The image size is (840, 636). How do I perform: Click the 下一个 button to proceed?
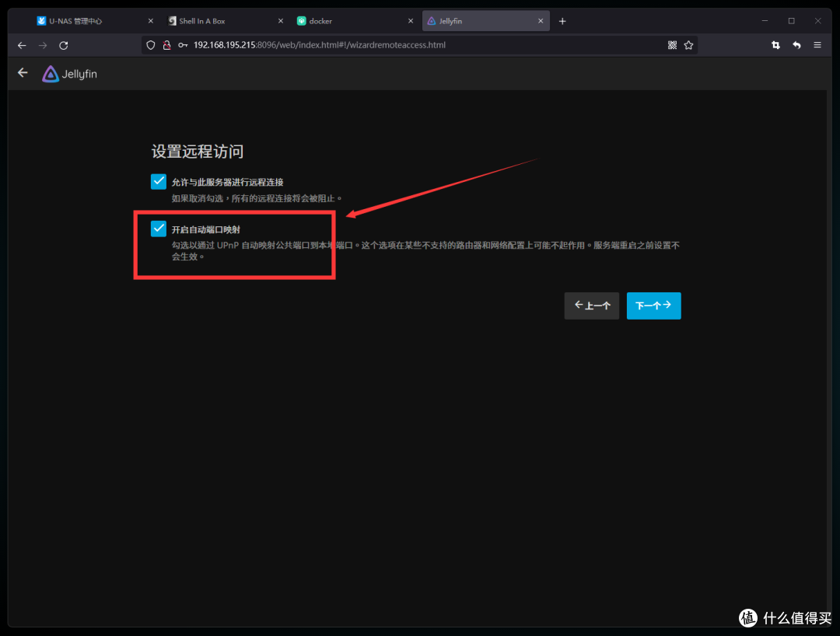coord(653,306)
